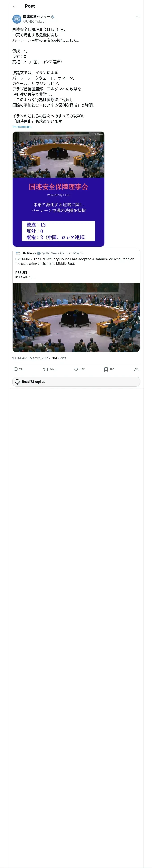Bookmark this post
This screenshot has width=152, height=868.
106,369
